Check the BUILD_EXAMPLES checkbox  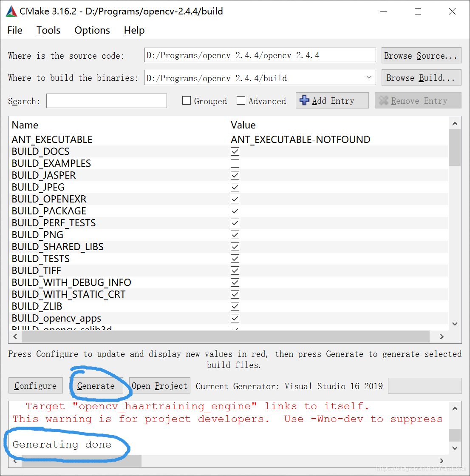point(235,163)
